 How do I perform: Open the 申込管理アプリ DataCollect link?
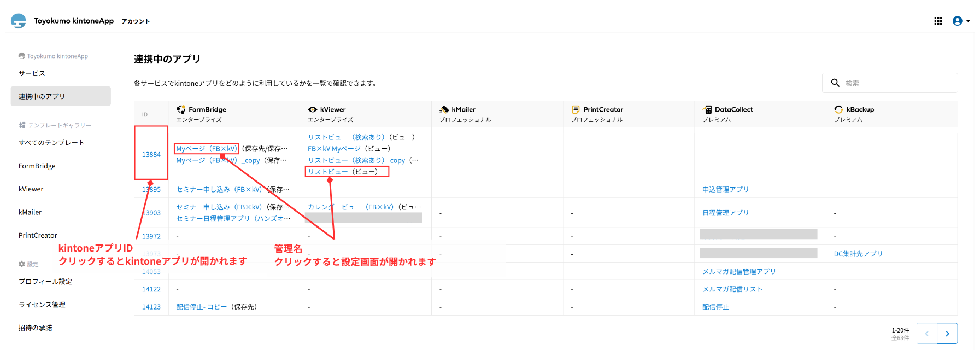pyautogui.click(x=725, y=189)
